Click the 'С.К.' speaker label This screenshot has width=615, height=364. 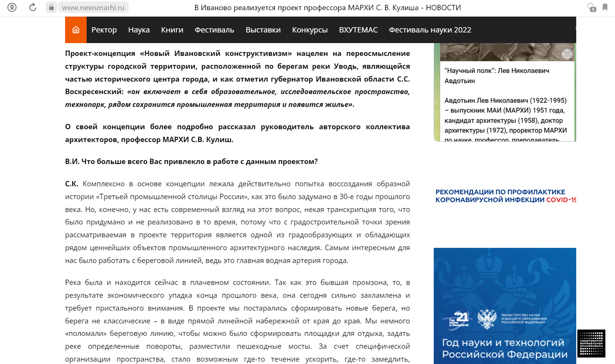coord(71,184)
